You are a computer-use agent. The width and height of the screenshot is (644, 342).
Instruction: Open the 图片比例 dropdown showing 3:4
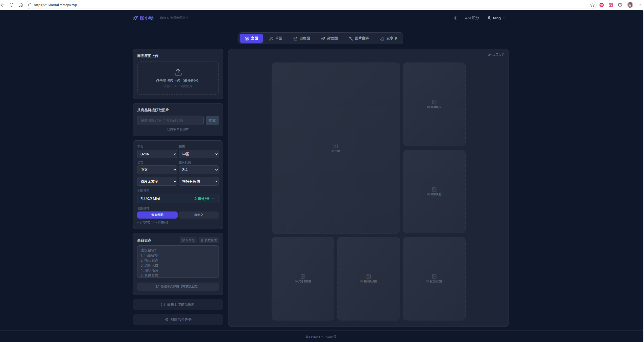(x=199, y=170)
